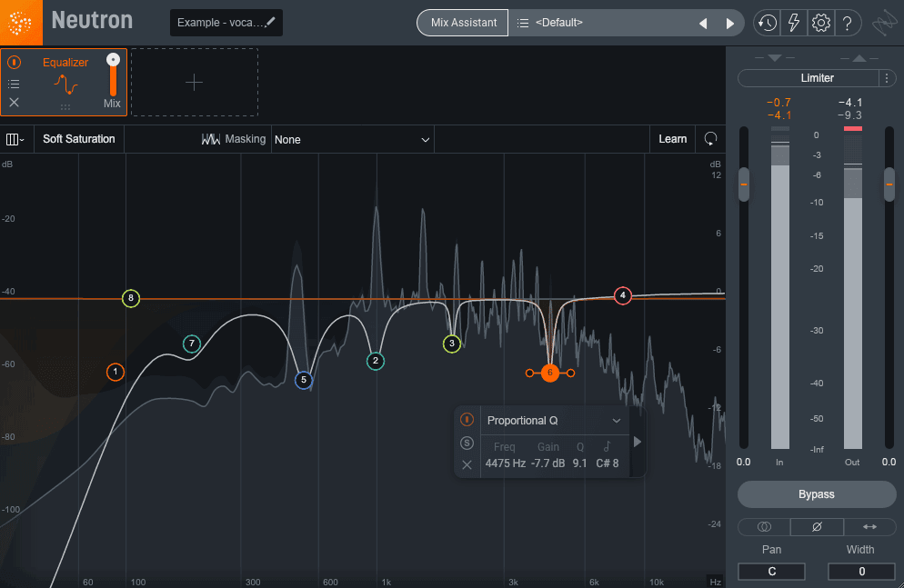Open the Limiter options menu dots

887,78
